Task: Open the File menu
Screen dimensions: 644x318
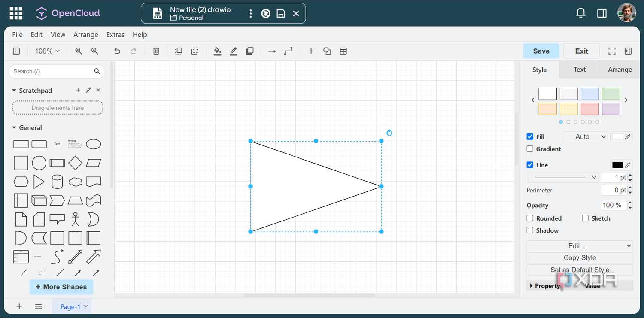Action: [x=17, y=35]
